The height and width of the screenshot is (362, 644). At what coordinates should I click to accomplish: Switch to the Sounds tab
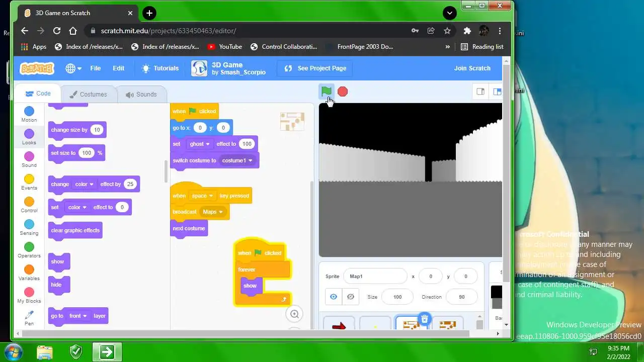tap(141, 94)
